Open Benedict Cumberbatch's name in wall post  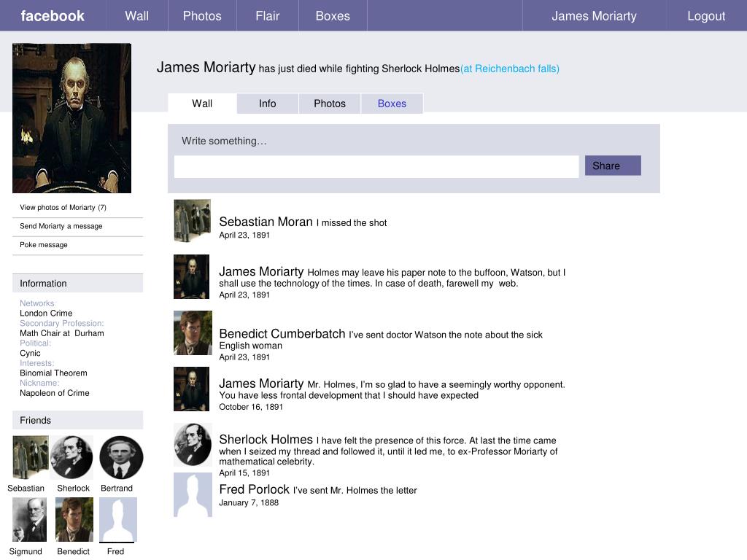[282, 334]
